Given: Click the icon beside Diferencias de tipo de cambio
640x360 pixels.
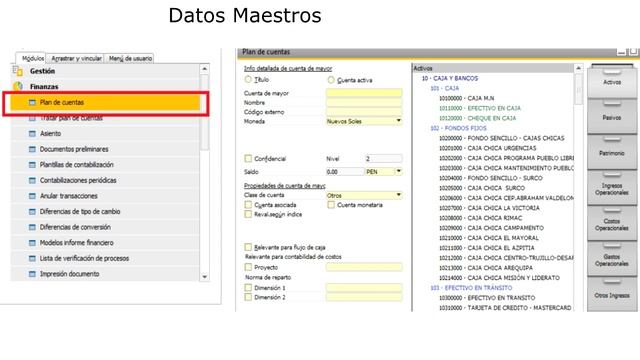Looking at the screenshot, I should coord(32,211).
